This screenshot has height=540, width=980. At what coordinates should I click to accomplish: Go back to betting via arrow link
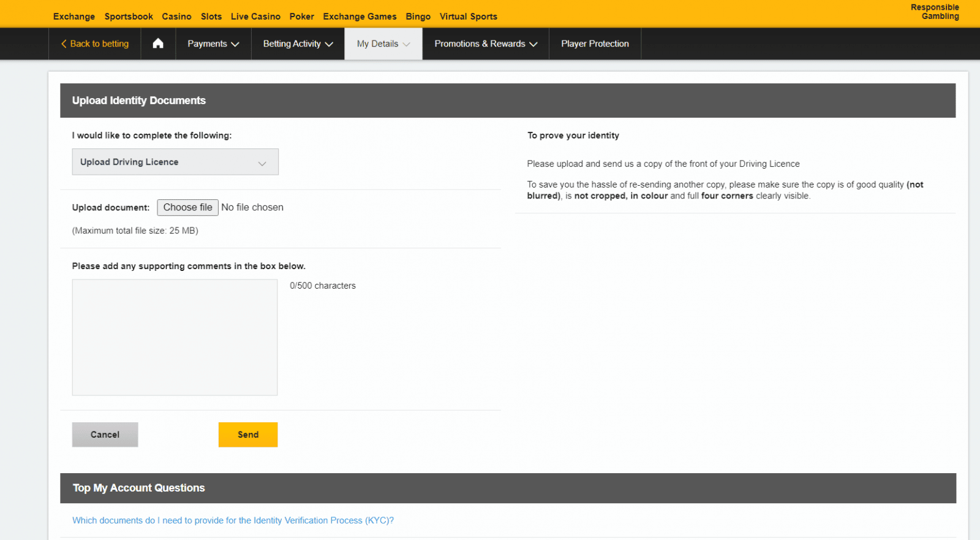pyautogui.click(x=95, y=44)
